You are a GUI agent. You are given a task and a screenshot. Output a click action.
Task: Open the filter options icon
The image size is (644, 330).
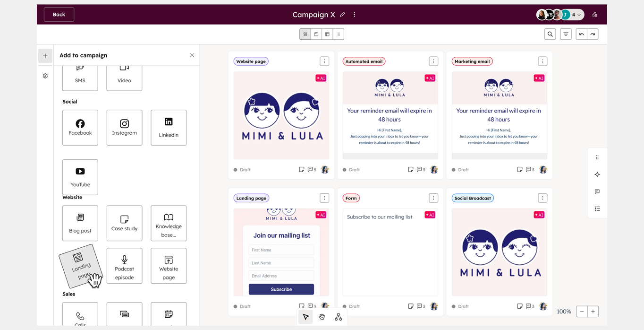566,34
